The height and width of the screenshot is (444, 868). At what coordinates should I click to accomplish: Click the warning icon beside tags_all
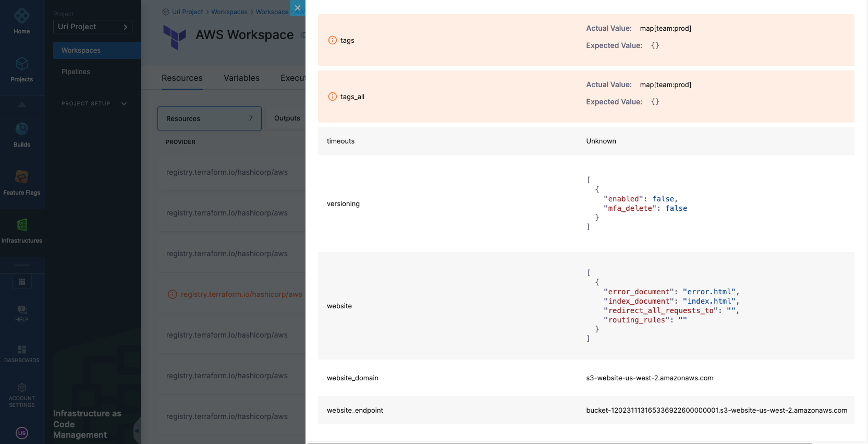[333, 97]
